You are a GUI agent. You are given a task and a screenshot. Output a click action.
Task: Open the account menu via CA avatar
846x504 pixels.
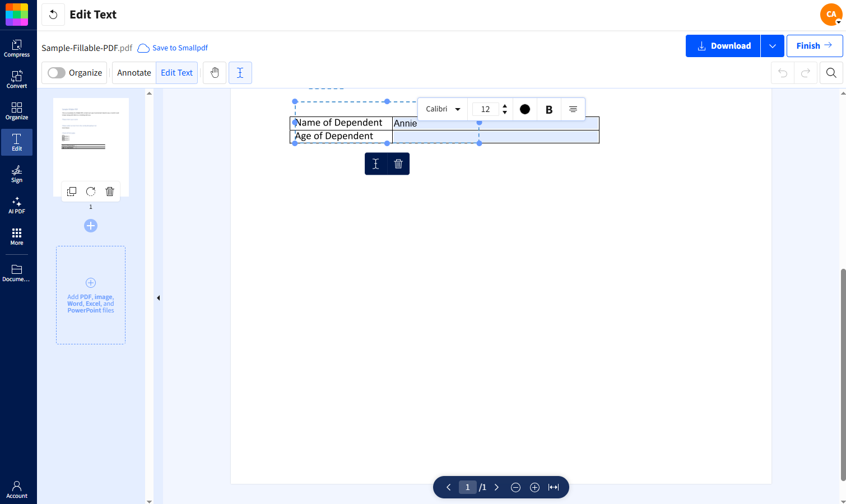point(831,15)
